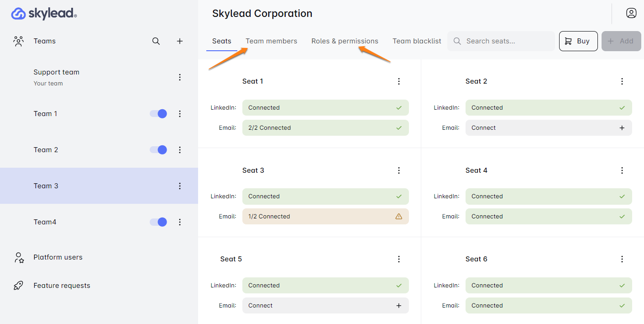644x324 pixels.
Task: Click the plus icon to add team
Action: pos(180,41)
